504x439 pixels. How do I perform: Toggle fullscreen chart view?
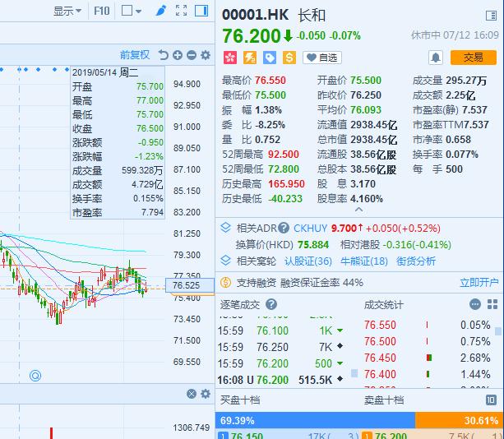coord(181,11)
